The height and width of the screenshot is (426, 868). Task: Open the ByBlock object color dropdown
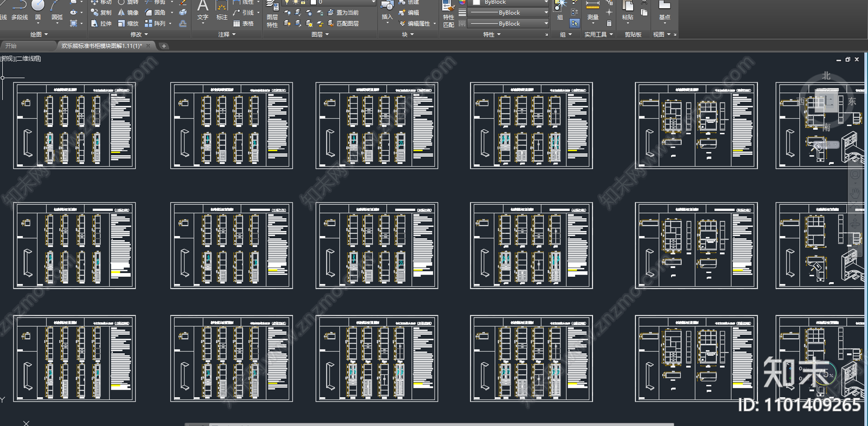tap(510, 2)
